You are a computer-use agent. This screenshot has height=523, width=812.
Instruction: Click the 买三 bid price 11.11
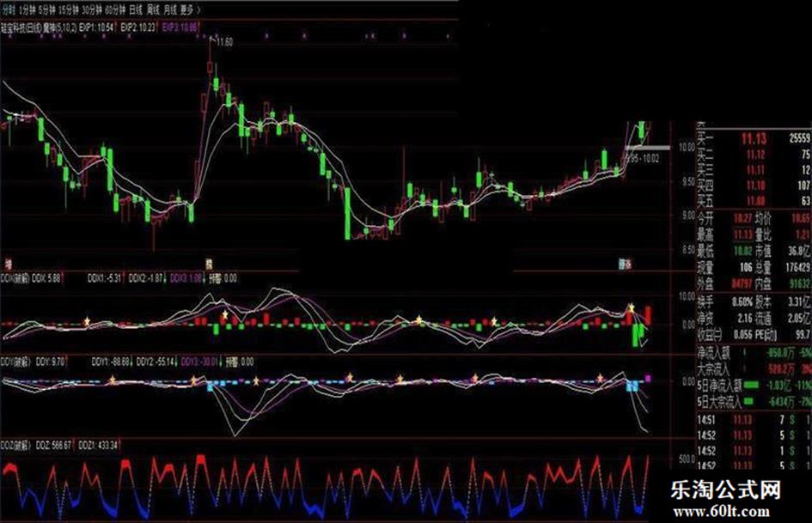tap(755, 170)
